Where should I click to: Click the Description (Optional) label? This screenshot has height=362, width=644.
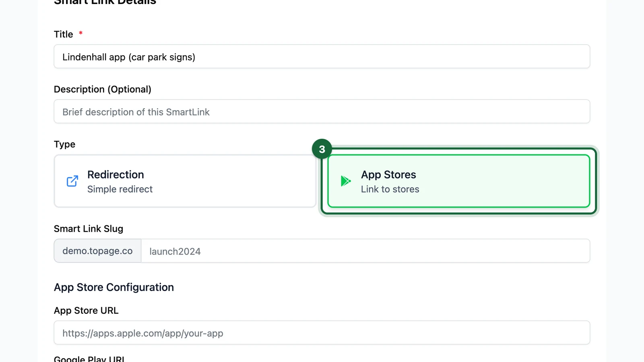tap(103, 89)
